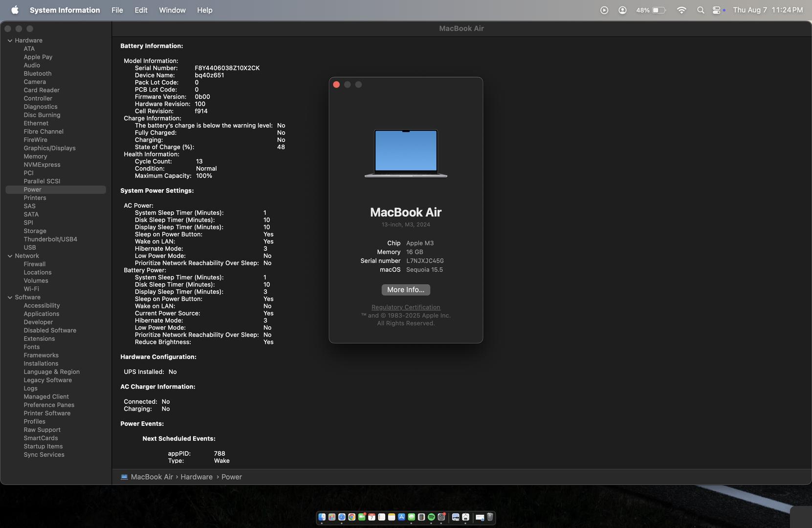
Task: Click serial number L7NJXJC45G
Action: [425, 261]
